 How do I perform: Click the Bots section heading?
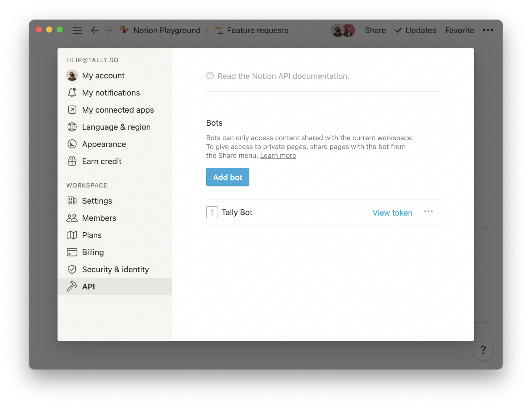(x=214, y=123)
